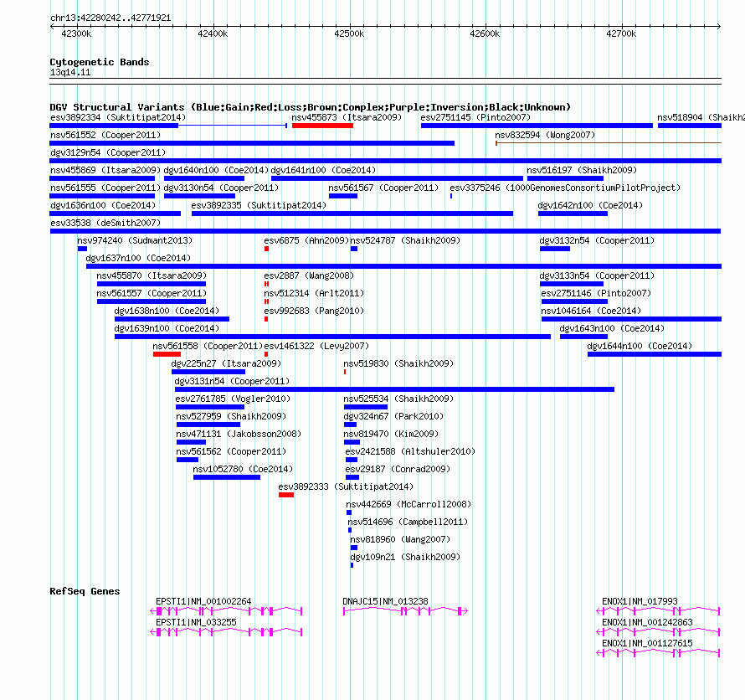Click the ENOX1|NM_001127615 transcript
745x700 pixels.
coord(659,652)
